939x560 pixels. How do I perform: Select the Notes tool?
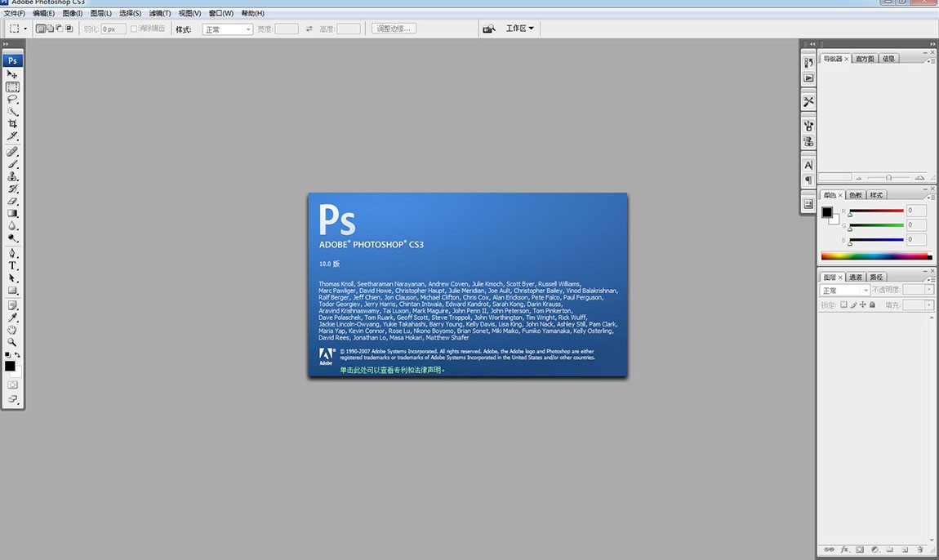[12, 305]
